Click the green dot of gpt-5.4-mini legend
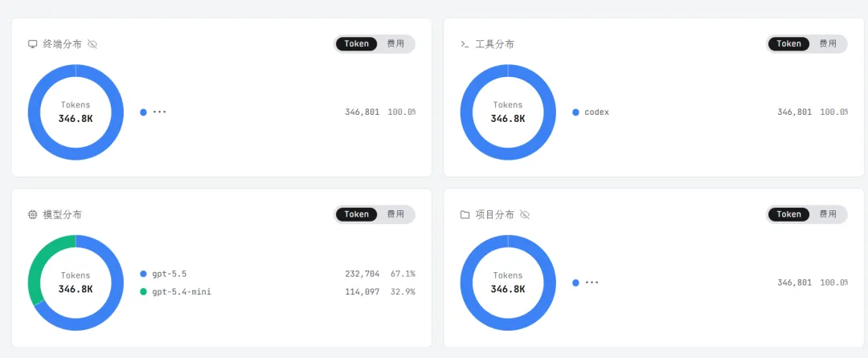The image size is (868, 358). [x=143, y=291]
